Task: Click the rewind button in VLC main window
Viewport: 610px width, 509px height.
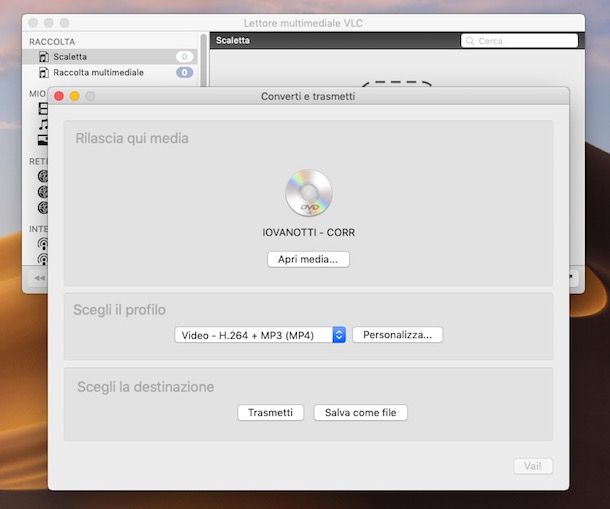Action: coord(39,278)
